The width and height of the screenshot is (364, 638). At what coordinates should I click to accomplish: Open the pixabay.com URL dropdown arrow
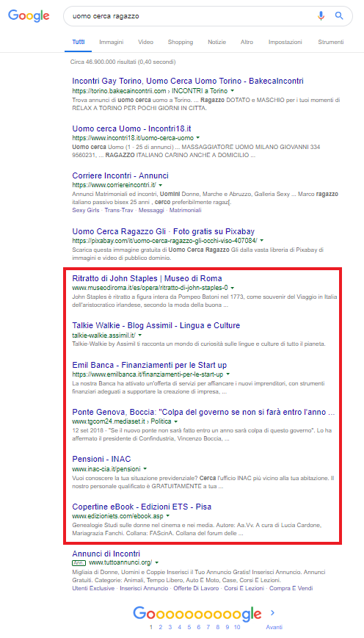(x=261, y=241)
